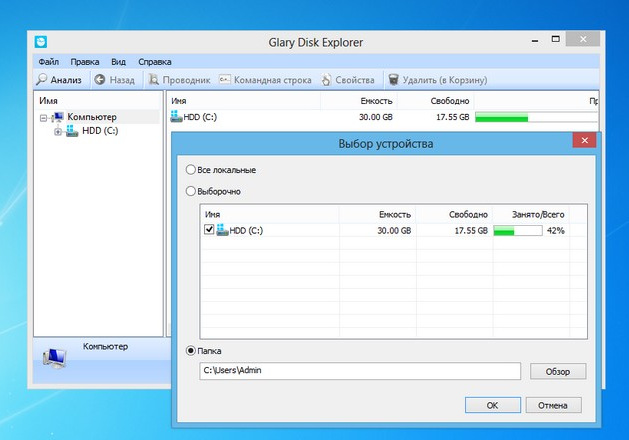The height and width of the screenshot is (440, 629).
Task: Click the Свободно header in main window
Action: [x=450, y=101]
